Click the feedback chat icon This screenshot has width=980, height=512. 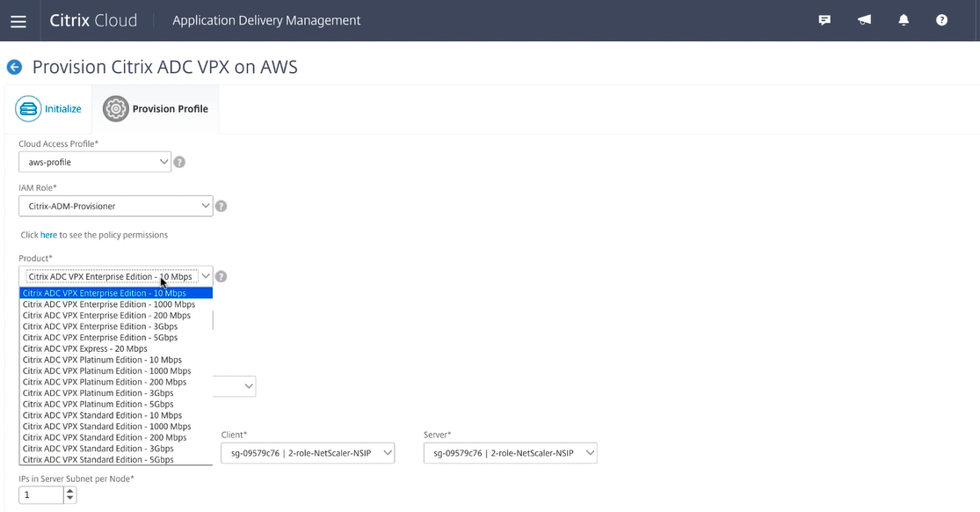pos(824,20)
